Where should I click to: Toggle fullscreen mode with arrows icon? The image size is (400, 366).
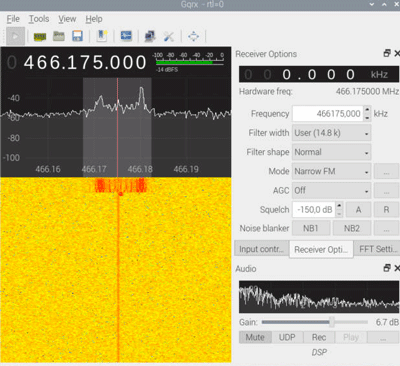[x=193, y=36]
